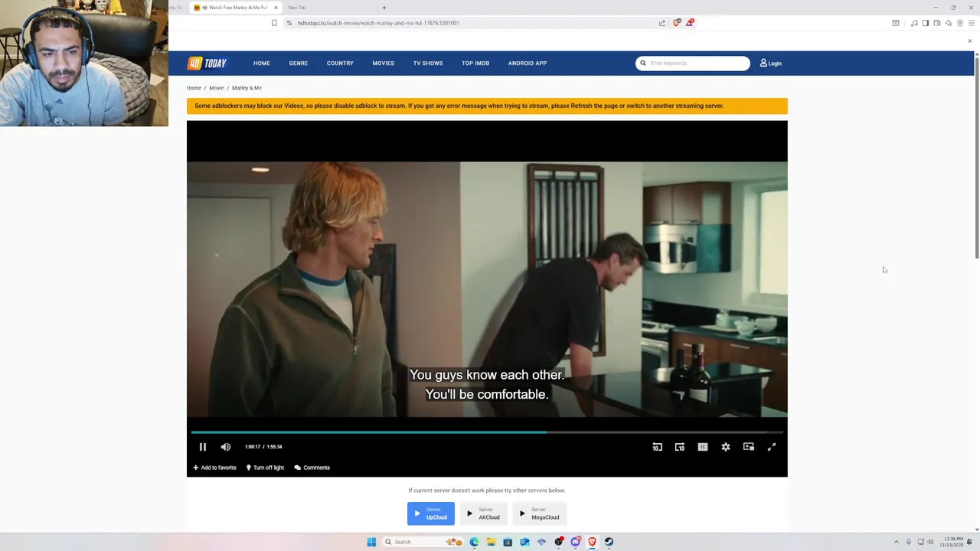
Task: Open Brave Rewards triangle icon
Action: point(690,23)
